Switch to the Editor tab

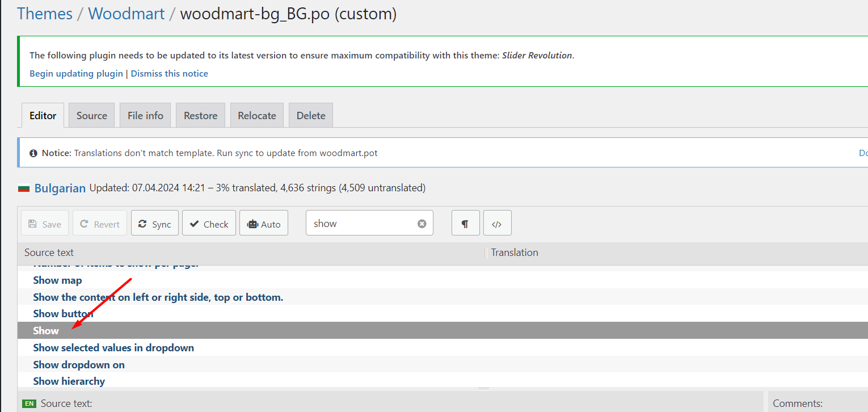(43, 115)
